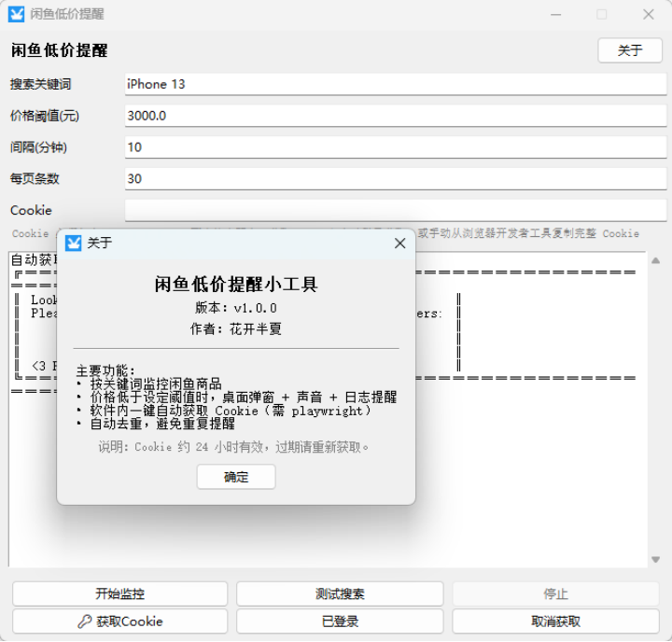
Task: Click the 停止 button
Action: coord(555,593)
